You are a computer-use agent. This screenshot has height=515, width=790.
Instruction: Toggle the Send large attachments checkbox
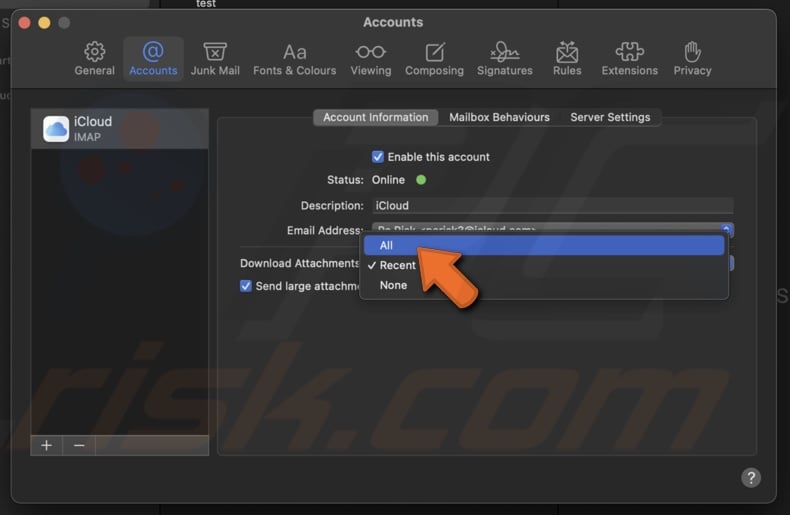pyautogui.click(x=246, y=286)
